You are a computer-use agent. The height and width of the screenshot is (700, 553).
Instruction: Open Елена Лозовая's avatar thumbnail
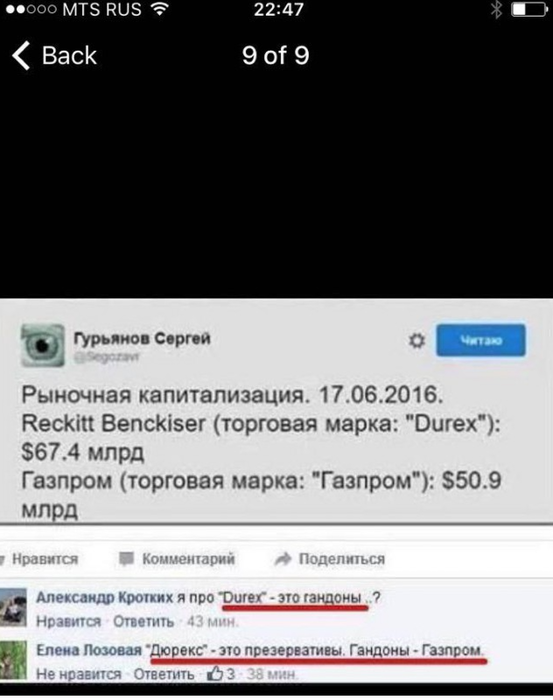[x=13, y=660]
